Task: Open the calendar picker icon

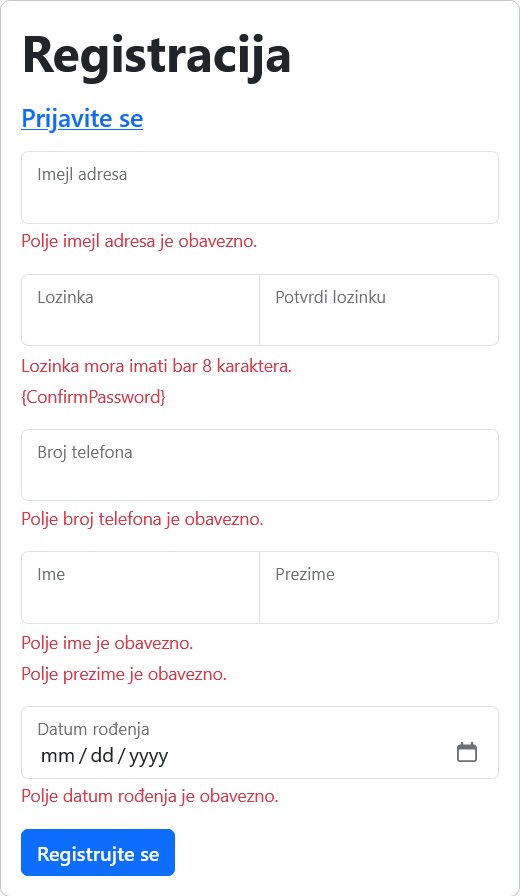Action: click(467, 752)
